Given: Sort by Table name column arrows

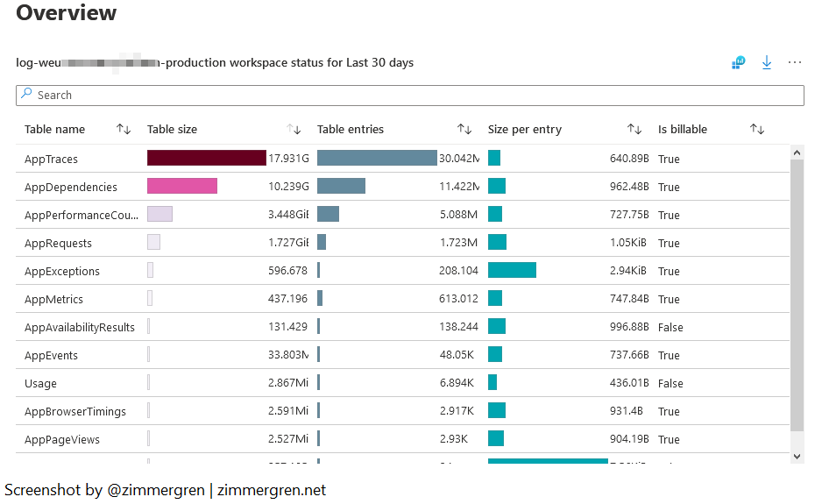Looking at the screenshot, I should point(124,130).
